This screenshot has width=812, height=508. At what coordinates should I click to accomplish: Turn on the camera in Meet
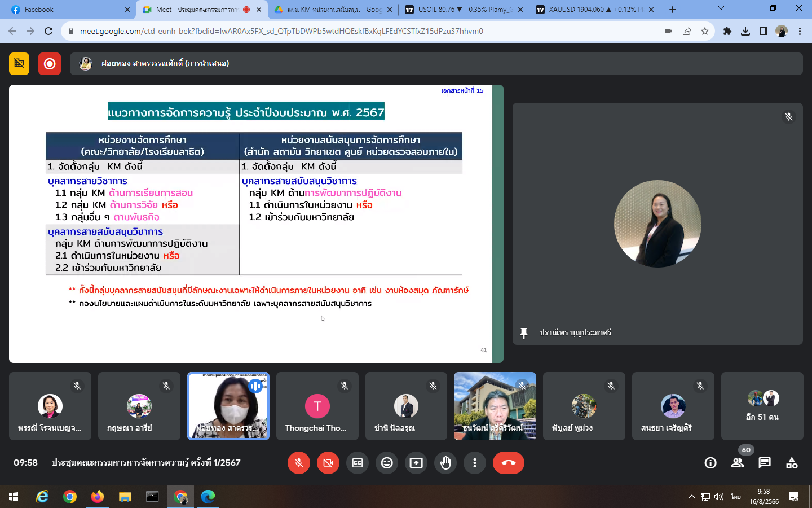coord(328,463)
